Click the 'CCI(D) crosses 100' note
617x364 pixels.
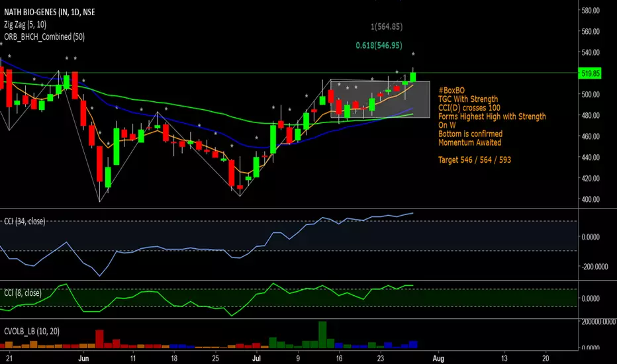[469, 108]
